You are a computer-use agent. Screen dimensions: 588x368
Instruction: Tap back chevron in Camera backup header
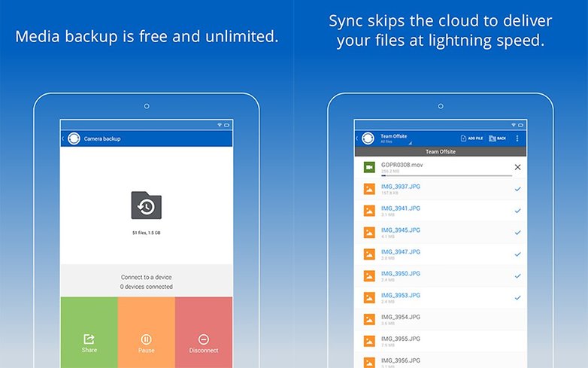[x=62, y=138]
